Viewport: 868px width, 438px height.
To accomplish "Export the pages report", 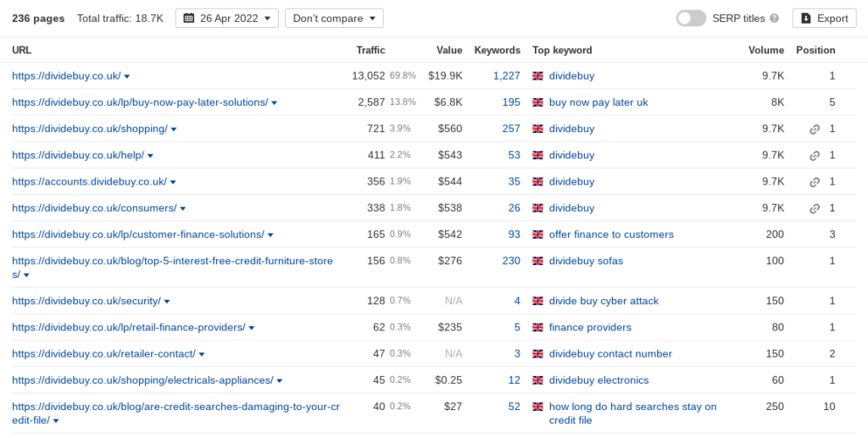I will tap(824, 19).
